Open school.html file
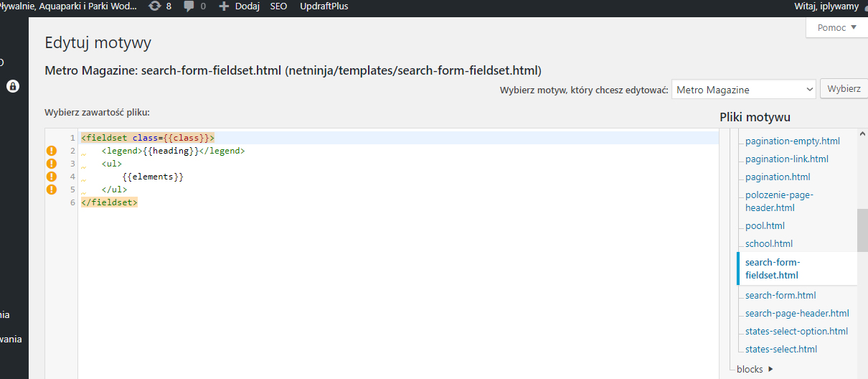Viewport: 868px width, 379px height. coord(769,244)
